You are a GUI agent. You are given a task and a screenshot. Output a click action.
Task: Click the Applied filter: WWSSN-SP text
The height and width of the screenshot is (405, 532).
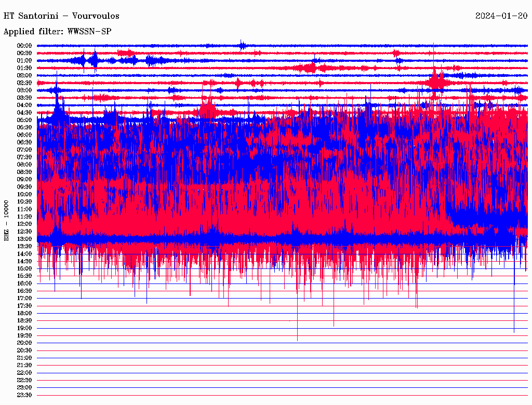[x=57, y=32]
